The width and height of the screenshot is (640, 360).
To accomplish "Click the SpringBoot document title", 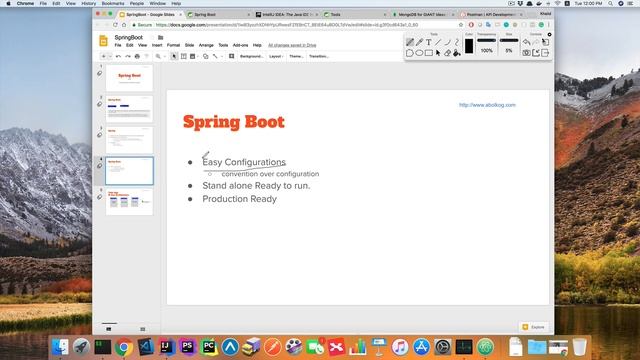I will click(x=129, y=38).
